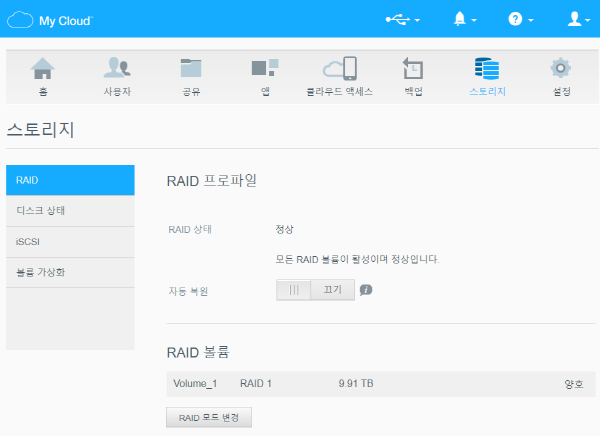The height and width of the screenshot is (436, 600).
Task: Expand the USB menu dropdown arrow
Action: coord(417,20)
